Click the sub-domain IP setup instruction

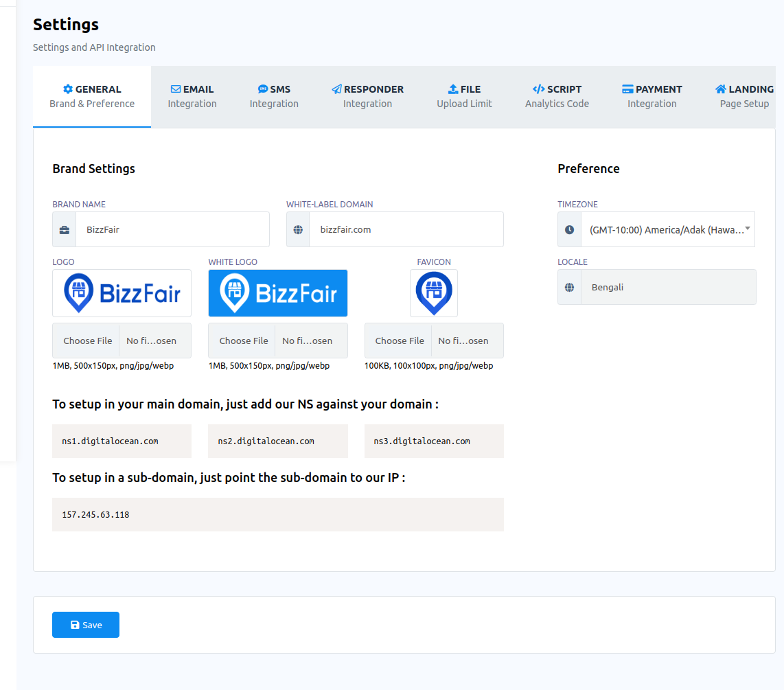(229, 477)
